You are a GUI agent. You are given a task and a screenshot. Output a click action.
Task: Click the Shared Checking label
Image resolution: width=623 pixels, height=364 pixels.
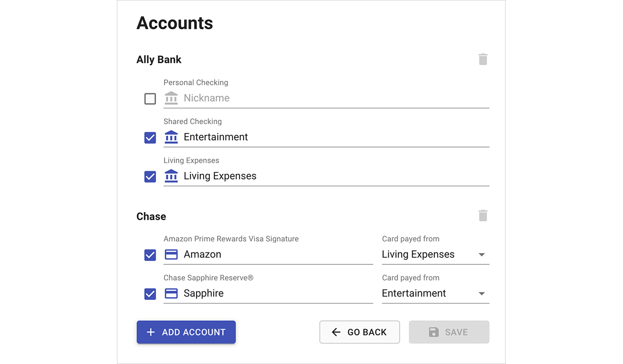tap(192, 122)
